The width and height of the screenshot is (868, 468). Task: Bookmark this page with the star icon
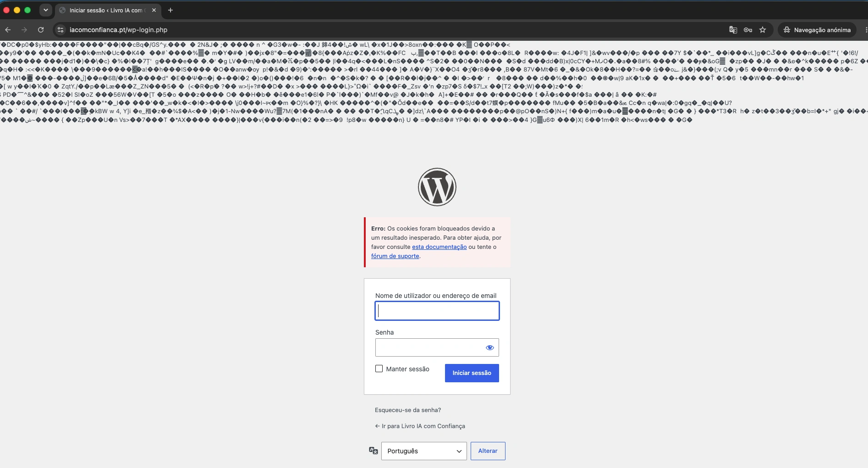(763, 30)
